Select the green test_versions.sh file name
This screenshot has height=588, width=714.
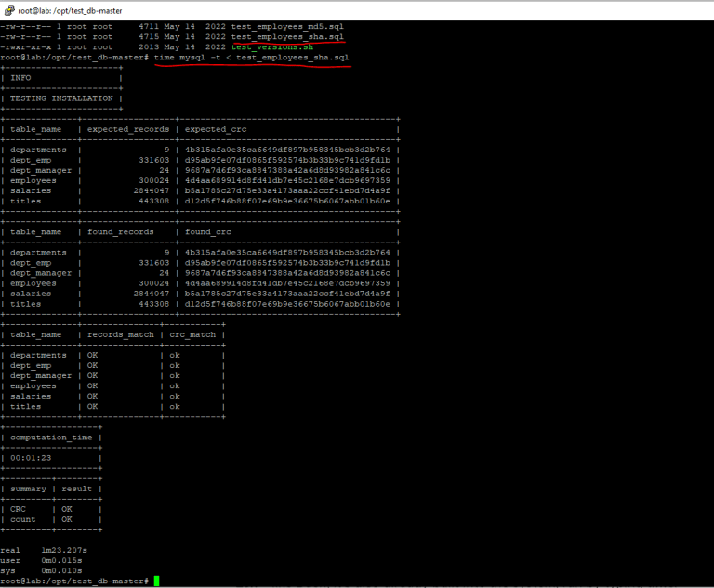coord(271,46)
